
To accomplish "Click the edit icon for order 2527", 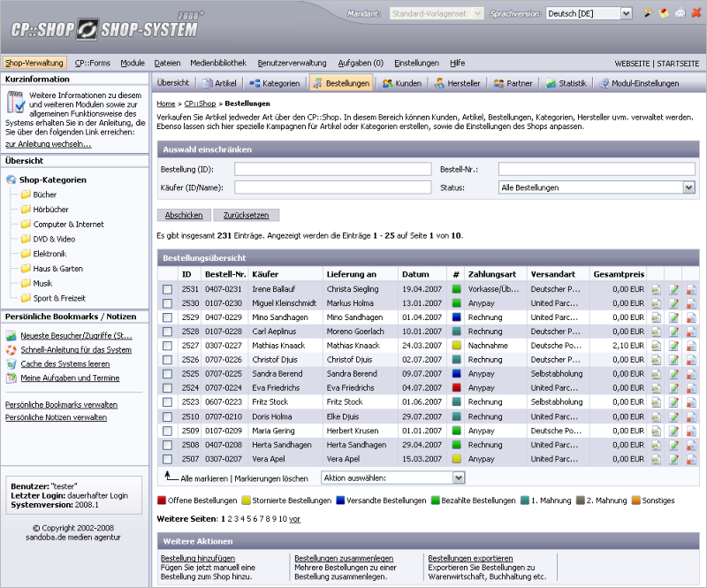I will click(x=674, y=346).
